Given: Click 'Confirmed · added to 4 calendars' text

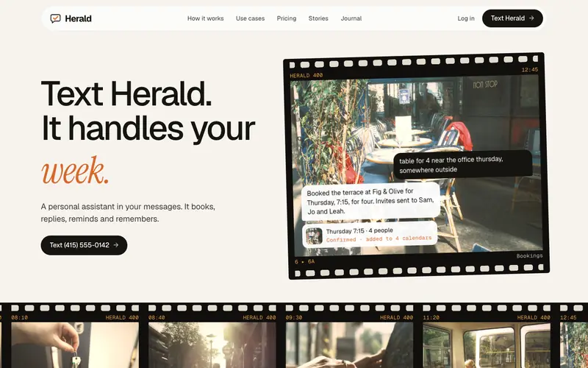Looking at the screenshot, I should pos(379,238).
